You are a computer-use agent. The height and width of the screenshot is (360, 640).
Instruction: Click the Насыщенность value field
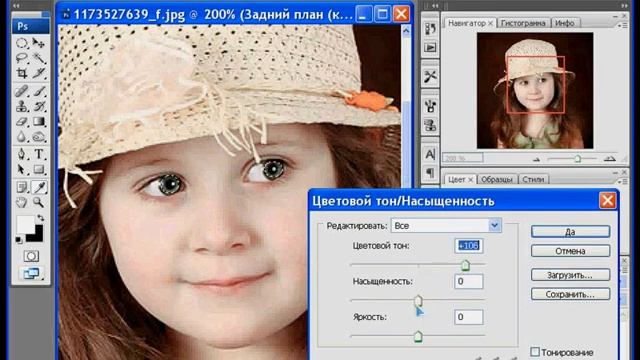pos(469,281)
